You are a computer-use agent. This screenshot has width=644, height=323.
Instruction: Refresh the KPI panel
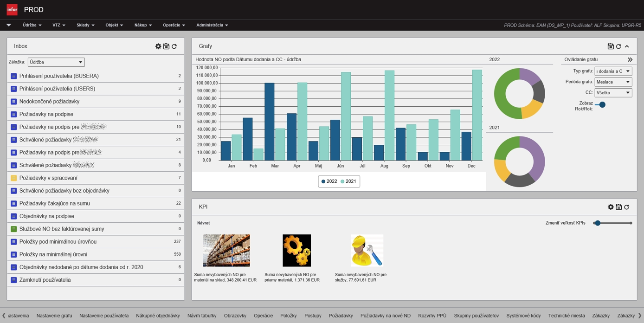[x=627, y=207]
